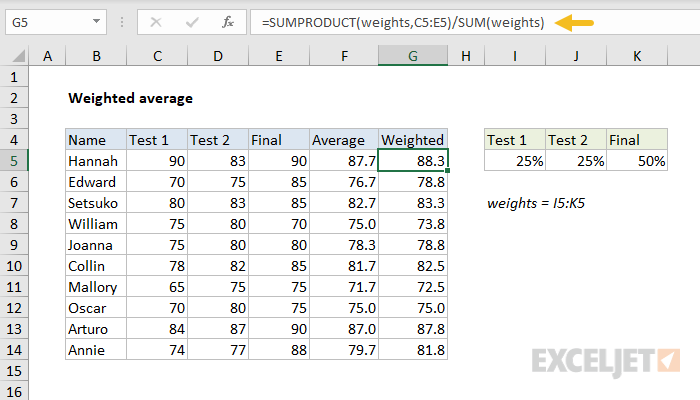Click the weights = I5:K5 note cell
The width and height of the screenshot is (700, 400).
[x=536, y=203]
